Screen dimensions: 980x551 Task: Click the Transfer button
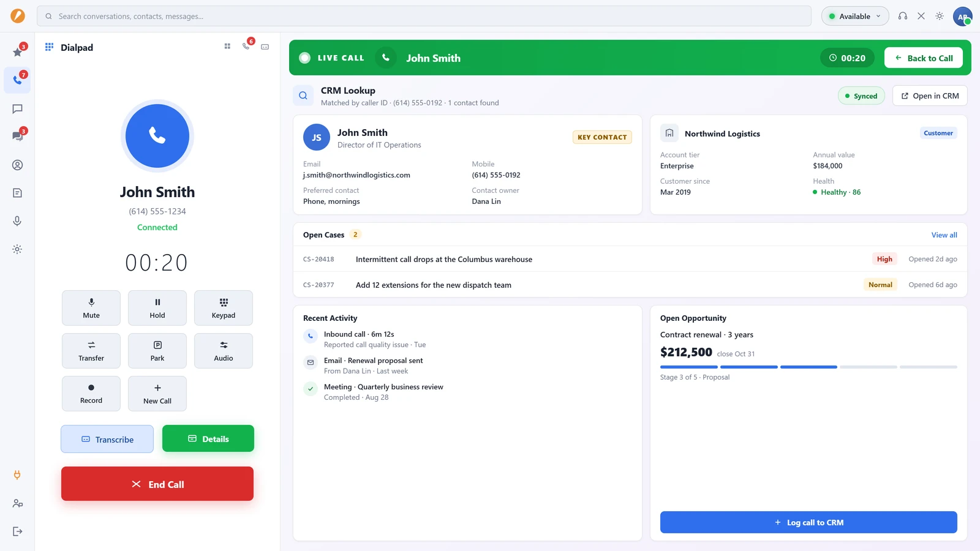[x=91, y=351]
